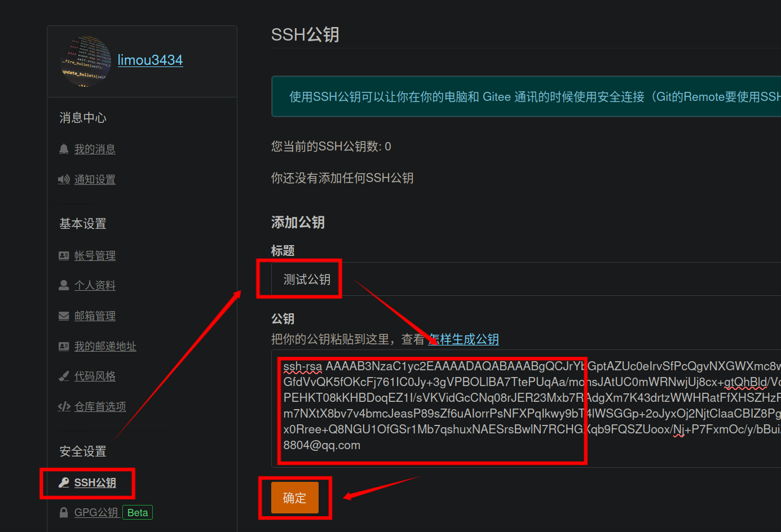
Task: Click the brush icon next to 代码风格
Action: tap(64, 376)
